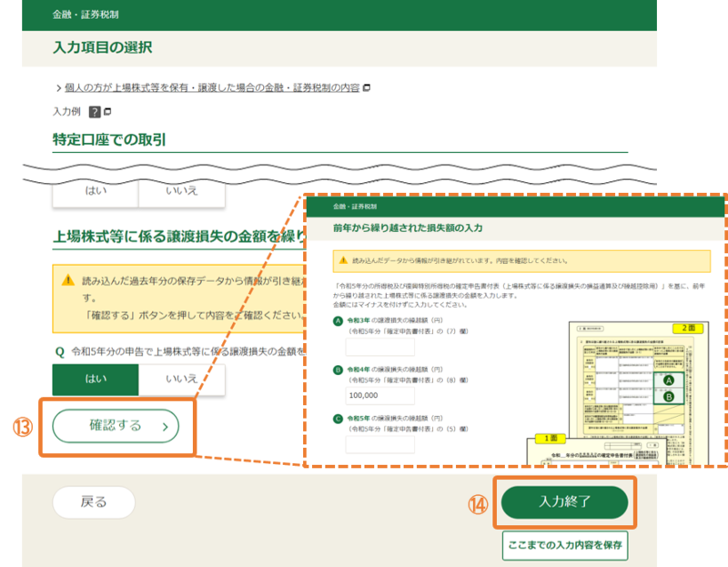728x567 pixels.
Task: Click the external window icon next to 入力例
Action: (x=106, y=112)
